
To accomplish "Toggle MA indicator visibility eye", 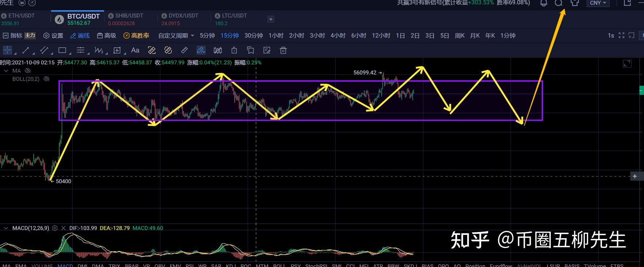I will click(27, 71).
